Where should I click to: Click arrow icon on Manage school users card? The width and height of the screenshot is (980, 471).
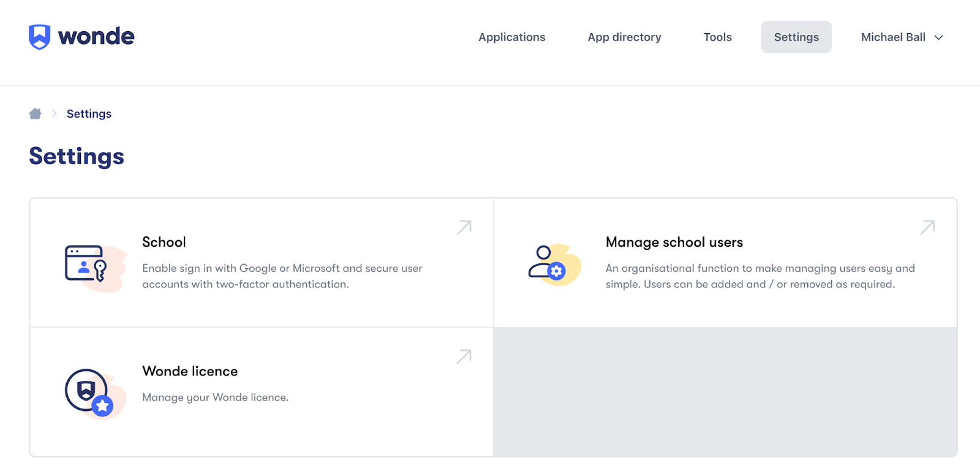coord(927,228)
